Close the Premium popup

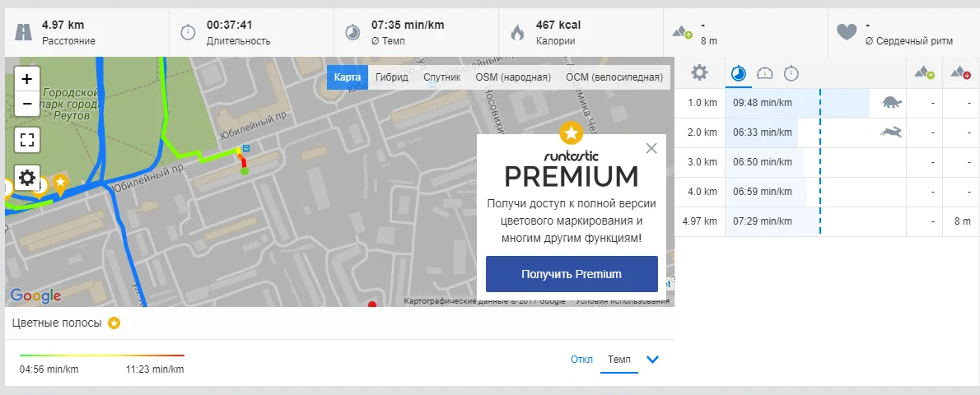click(651, 148)
